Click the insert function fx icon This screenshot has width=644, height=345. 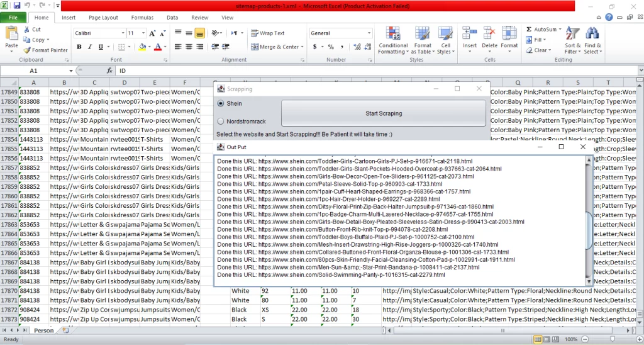point(109,71)
